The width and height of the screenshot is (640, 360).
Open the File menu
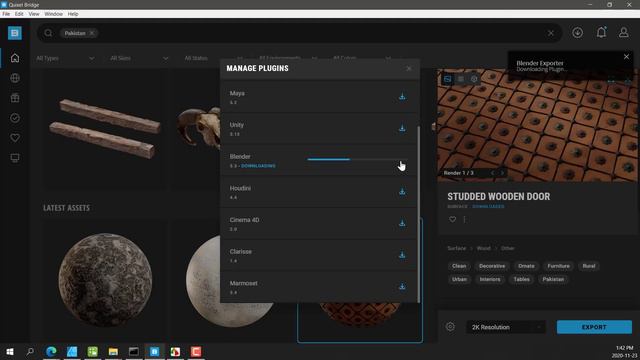(6, 14)
